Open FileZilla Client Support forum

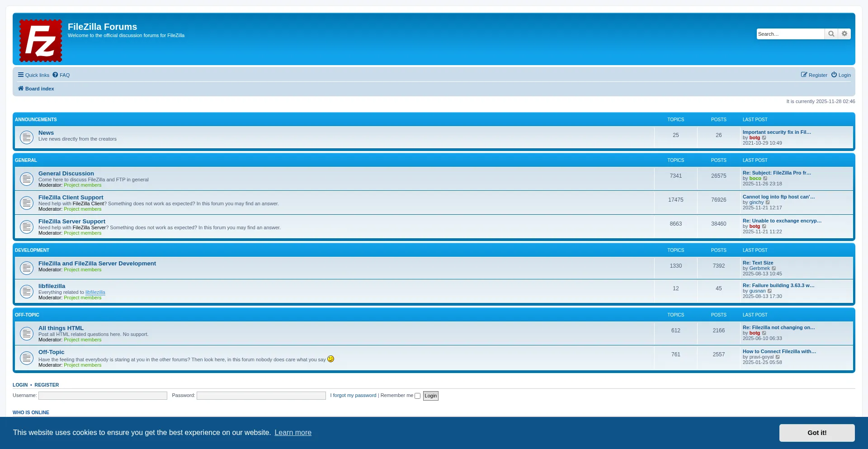(x=71, y=198)
